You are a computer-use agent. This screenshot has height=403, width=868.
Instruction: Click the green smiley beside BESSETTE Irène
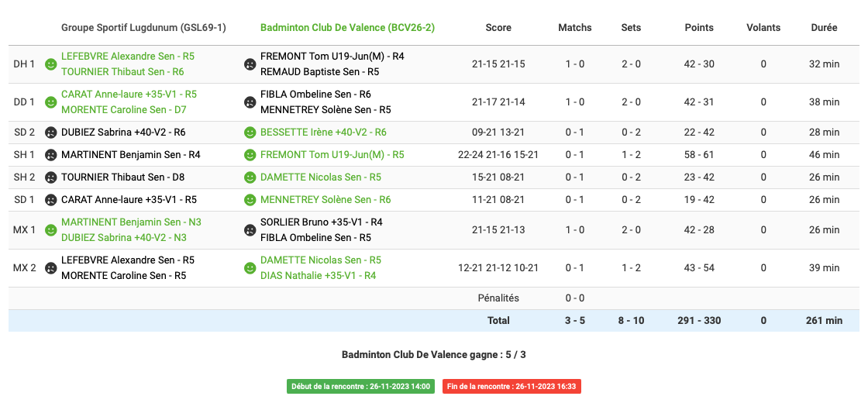coord(250,133)
